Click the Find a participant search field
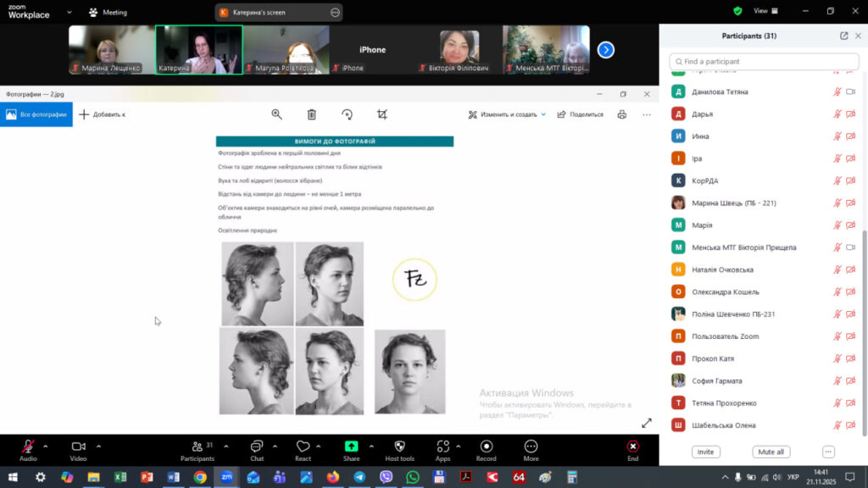 pos(760,62)
